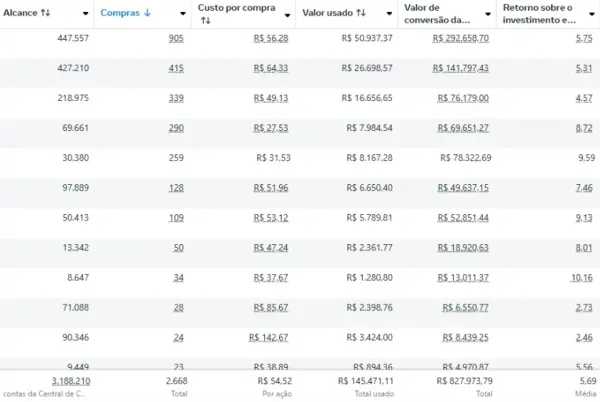The height and width of the screenshot is (402, 600).
Task: Click the R$ 27,53 cost per purchase
Action: point(271,128)
